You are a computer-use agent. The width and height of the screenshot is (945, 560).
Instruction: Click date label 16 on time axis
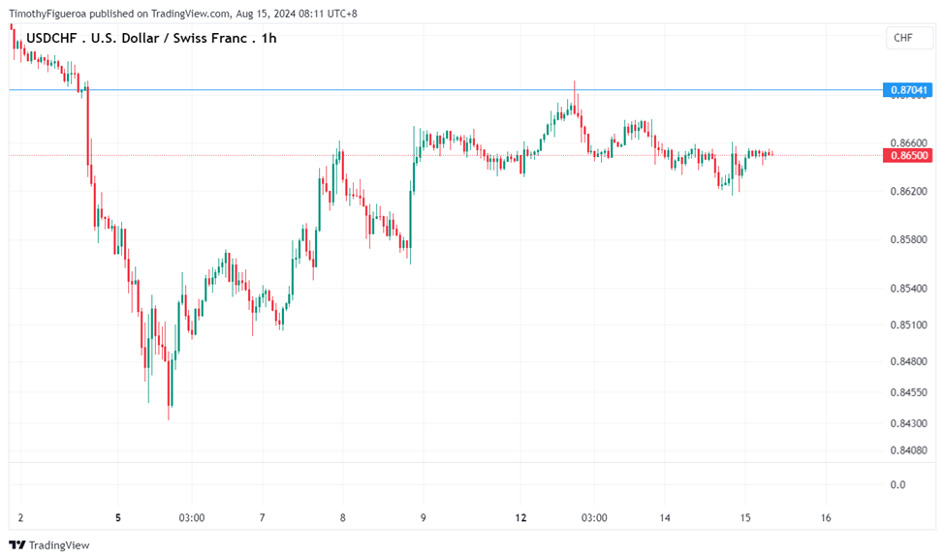[826, 517]
